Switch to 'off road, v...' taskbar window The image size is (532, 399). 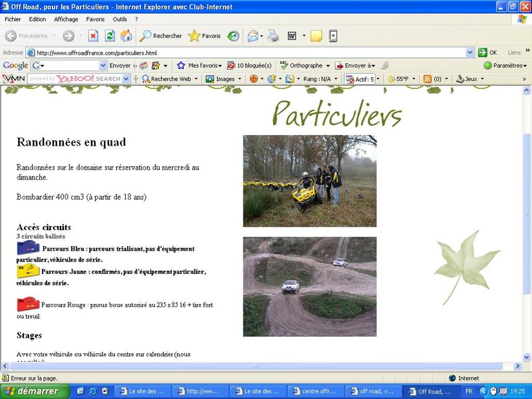[373, 391]
